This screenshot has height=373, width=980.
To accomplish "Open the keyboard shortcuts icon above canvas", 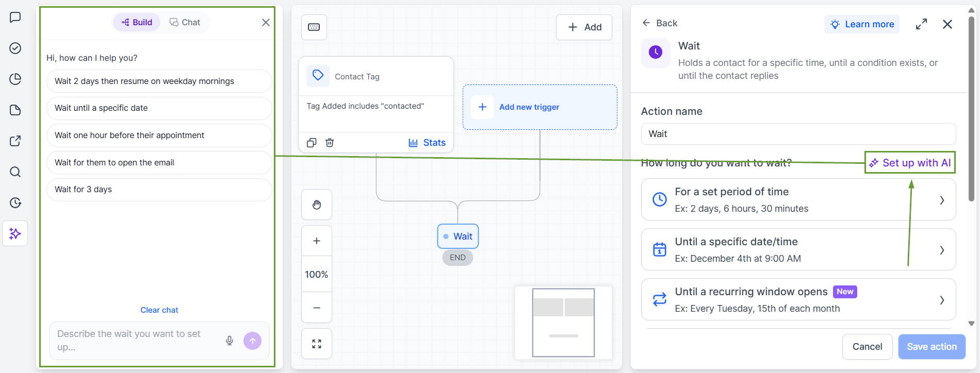I will tap(314, 27).
